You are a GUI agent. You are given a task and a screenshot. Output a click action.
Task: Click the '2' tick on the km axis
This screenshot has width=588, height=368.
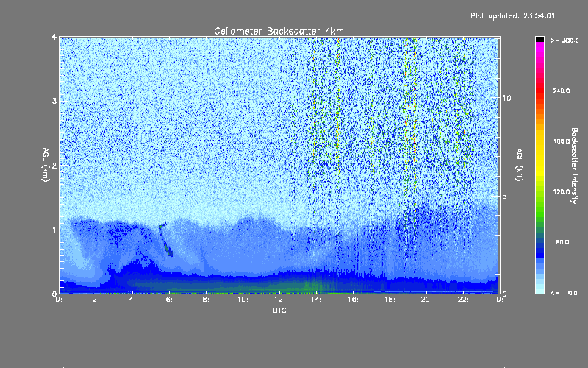pos(54,165)
